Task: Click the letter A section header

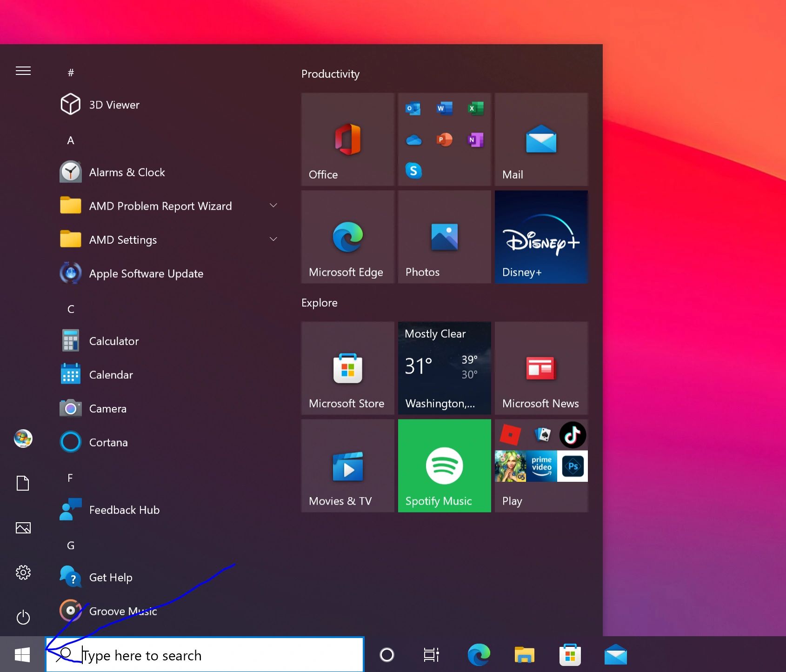Action: click(71, 140)
